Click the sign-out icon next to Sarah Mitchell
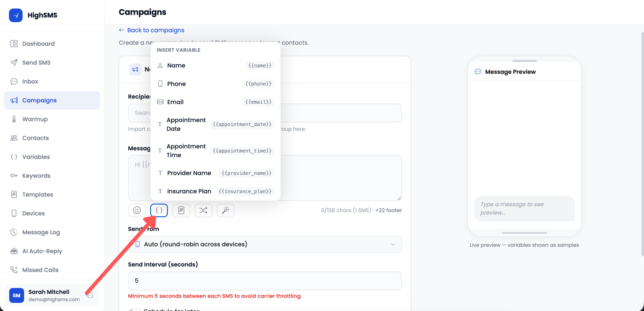Screen dimensions: 644x311 click(x=90, y=295)
